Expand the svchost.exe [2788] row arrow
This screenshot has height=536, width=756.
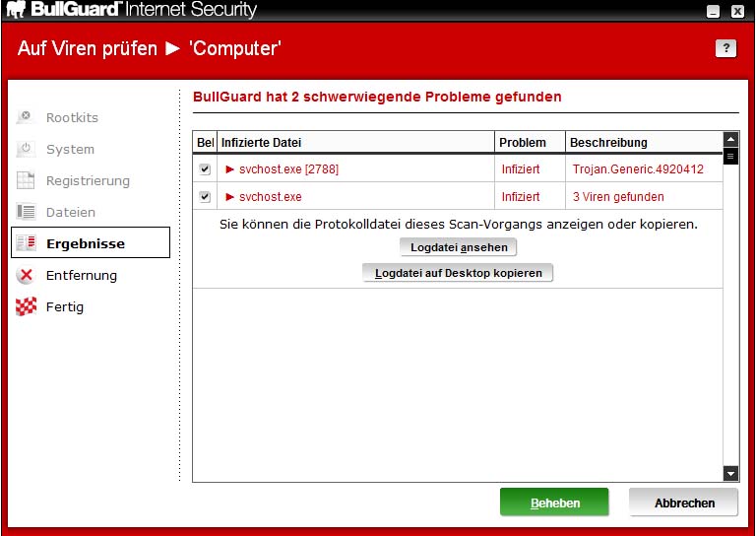(230, 169)
